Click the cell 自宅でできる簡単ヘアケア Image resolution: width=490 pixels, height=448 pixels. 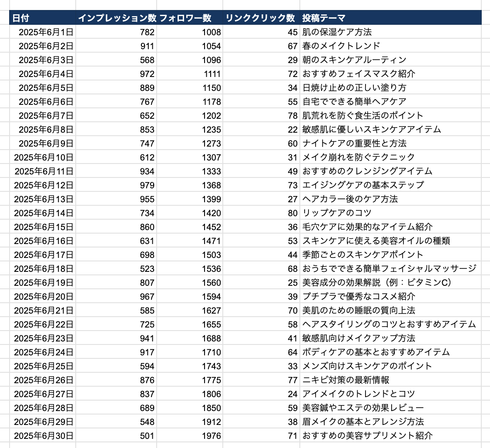[x=391, y=101]
